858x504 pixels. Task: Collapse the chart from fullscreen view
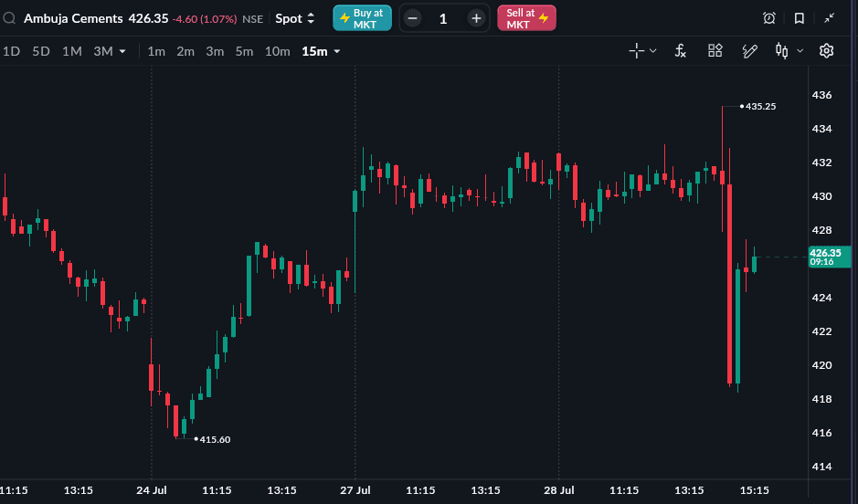point(830,18)
